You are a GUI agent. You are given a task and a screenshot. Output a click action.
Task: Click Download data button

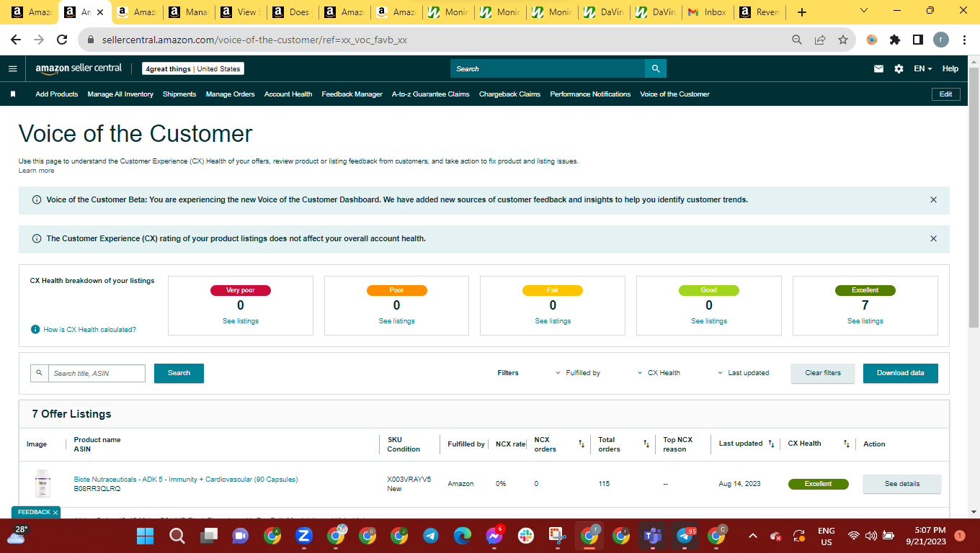pos(901,373)
